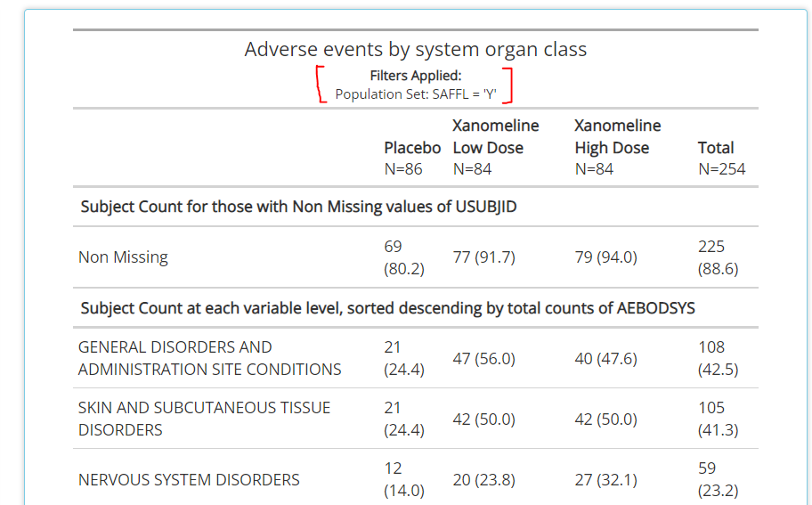Click the 79 (94.0) High Dose Non Missing cell
The height and width of the screenshot is (505, 812).
(606, 257)
